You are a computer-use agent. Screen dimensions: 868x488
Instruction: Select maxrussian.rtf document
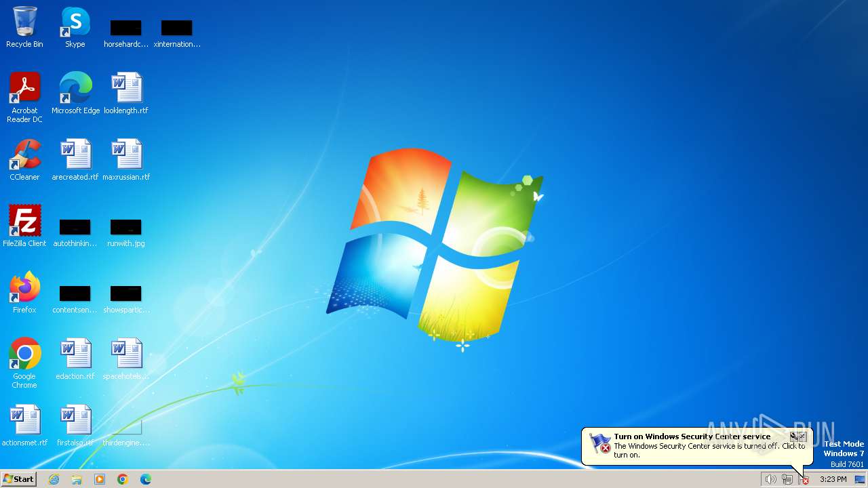pos(126,160)
